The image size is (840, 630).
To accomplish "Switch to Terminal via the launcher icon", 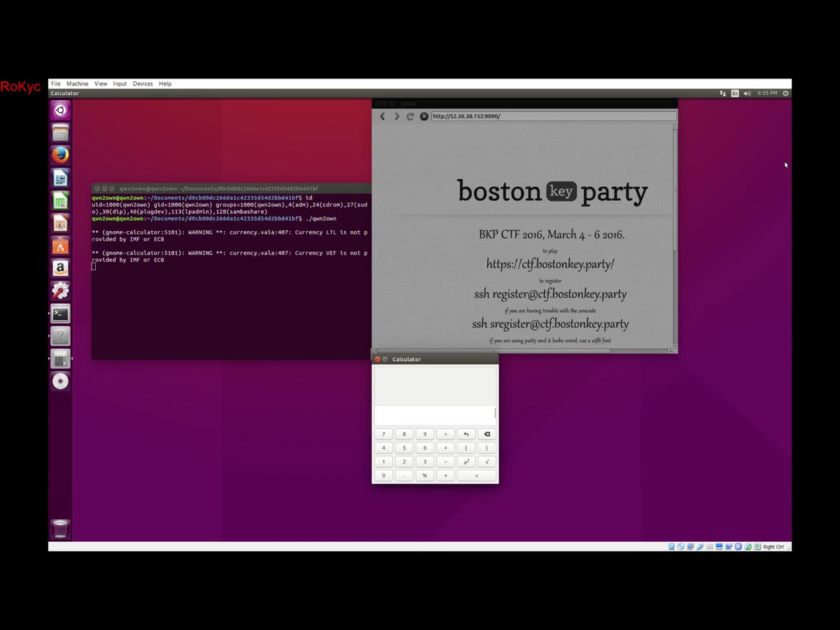I will point(60,314).
